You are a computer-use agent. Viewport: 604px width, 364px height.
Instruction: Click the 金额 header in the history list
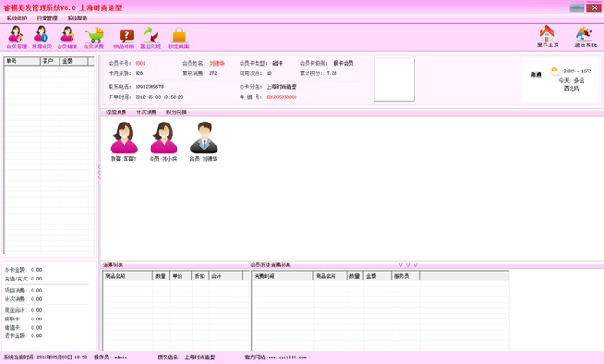(377, 276)
